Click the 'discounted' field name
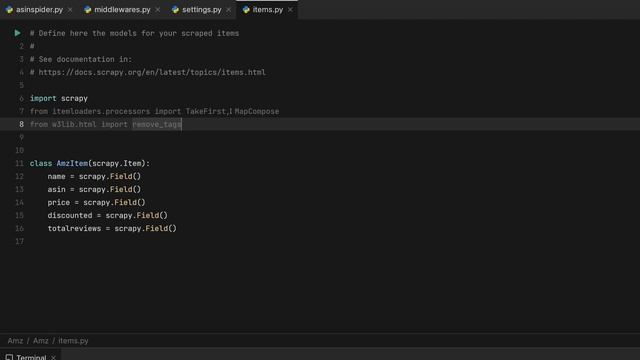This screenshot has width=640, height=360. pos(70,216)
